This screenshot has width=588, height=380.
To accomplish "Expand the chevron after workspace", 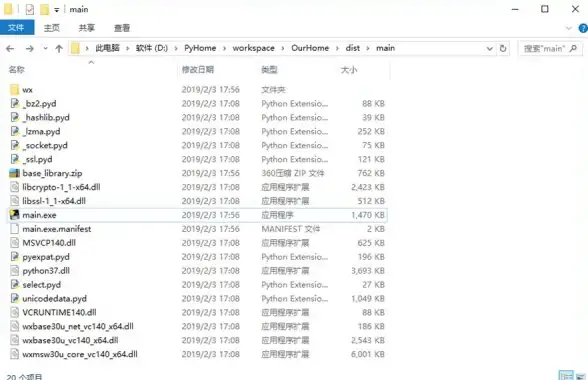I will point(283,48).
